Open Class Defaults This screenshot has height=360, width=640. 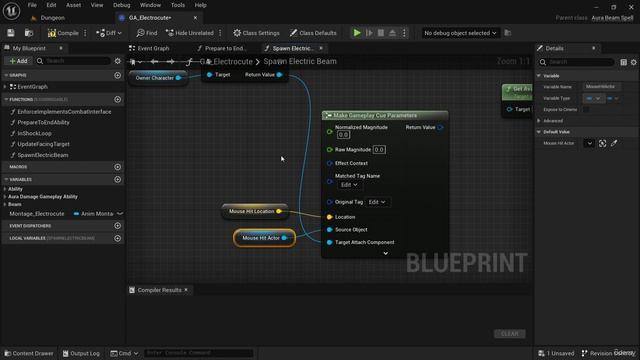[x=313, y=33]
